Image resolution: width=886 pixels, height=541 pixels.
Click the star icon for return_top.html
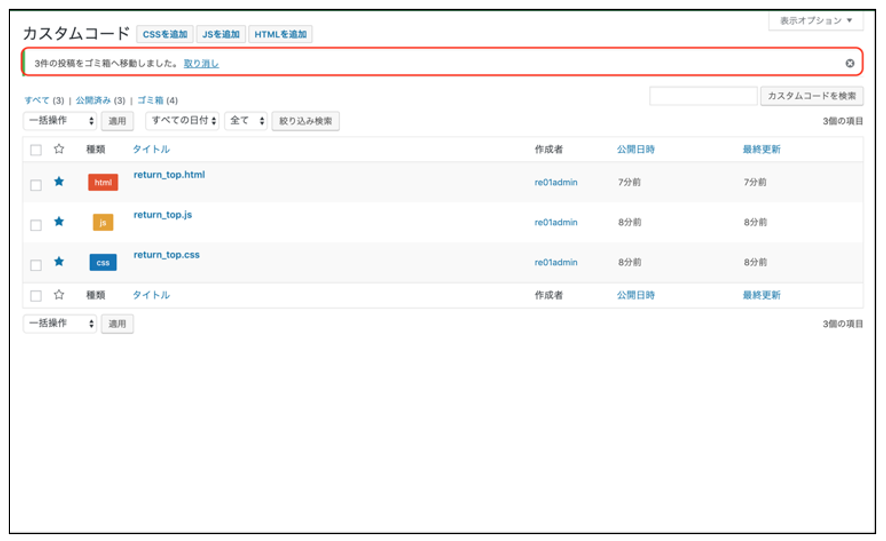[x=59, y=182]
